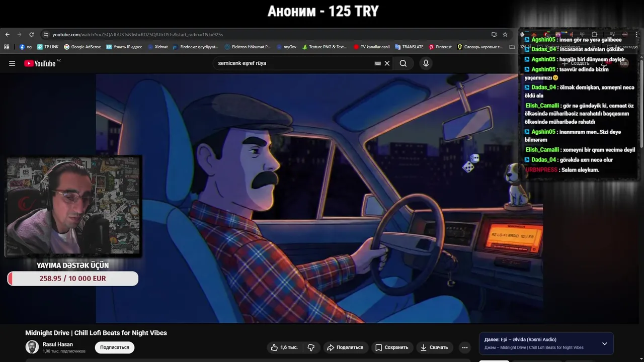This screenshot has height=362, width=644.
Task: Click Elish_Camalli 'xomeyni bir qram' message
Action: pos(580,150)
